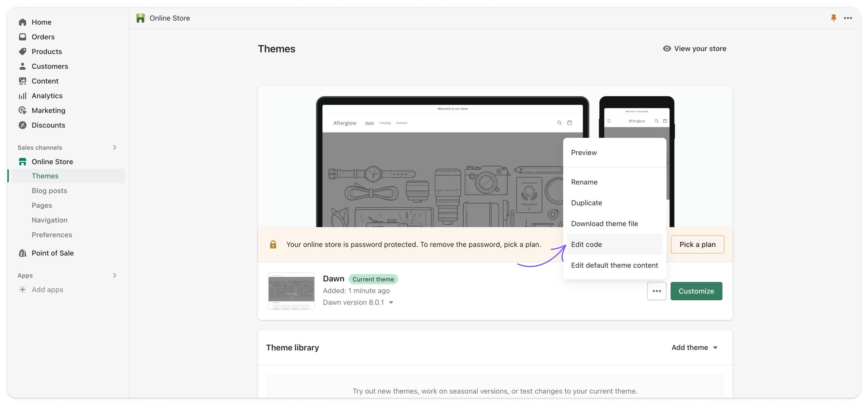
Task: Choose Duplicate in the theme menu
Action: point(614,202)
